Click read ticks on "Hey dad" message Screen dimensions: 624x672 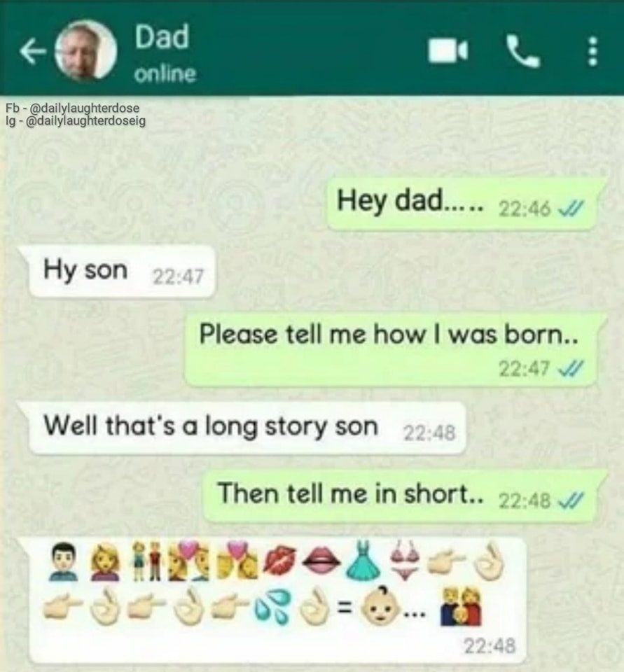(x=569, y=210)
